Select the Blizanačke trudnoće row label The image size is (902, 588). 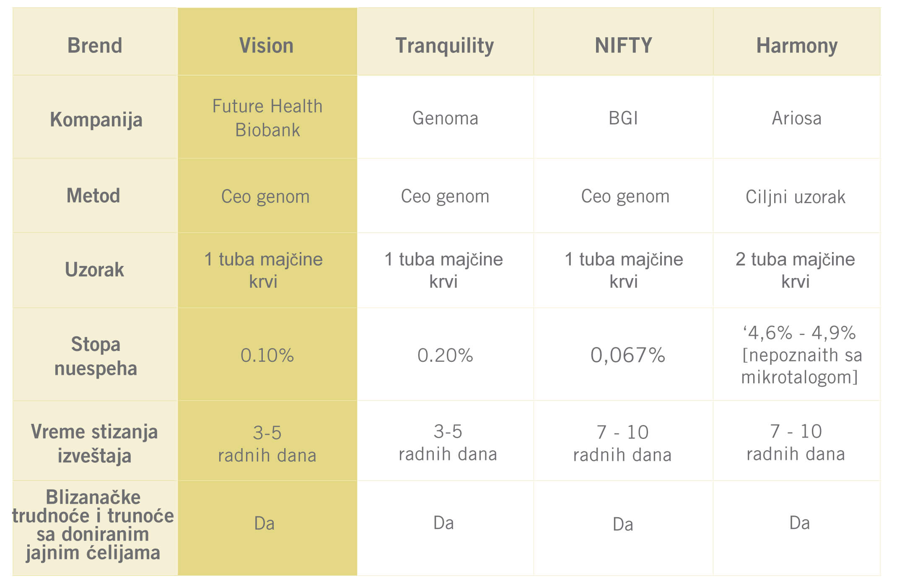click(93, 525)
